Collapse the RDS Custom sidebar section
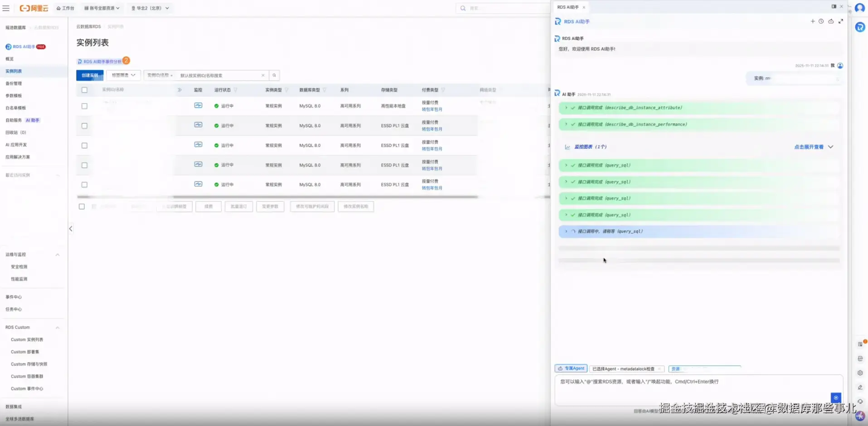 coord(58,328)
